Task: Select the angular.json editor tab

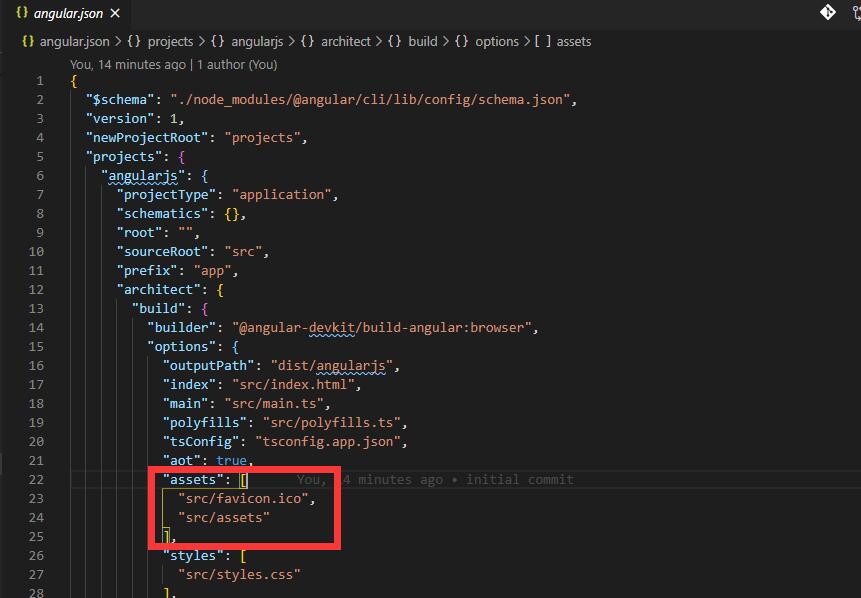Action: [x=70, y=14]
